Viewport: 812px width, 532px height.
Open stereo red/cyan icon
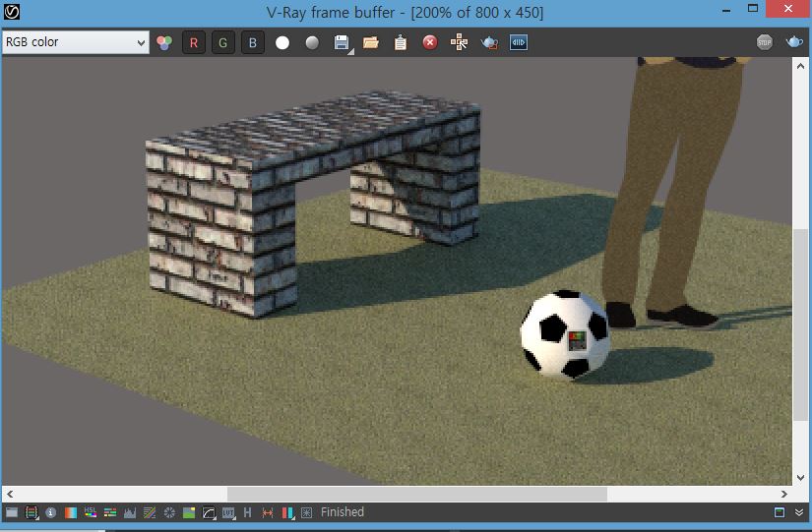click(287, 513)
